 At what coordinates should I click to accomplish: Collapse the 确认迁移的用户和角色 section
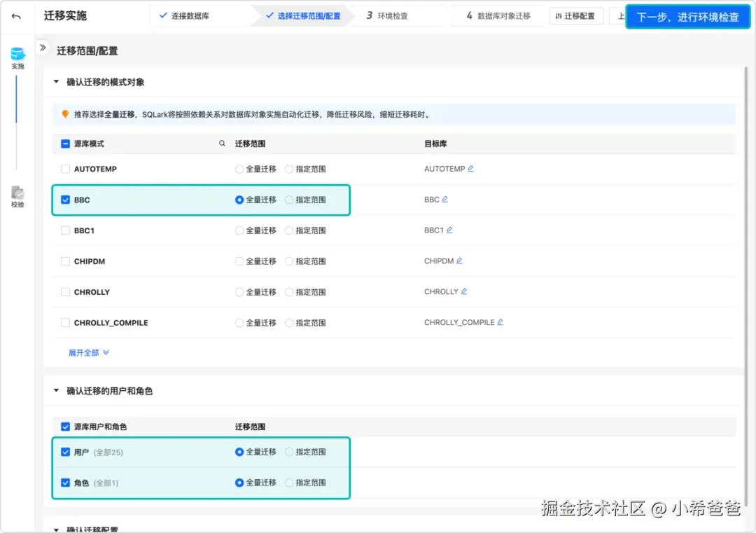[56, 390]
